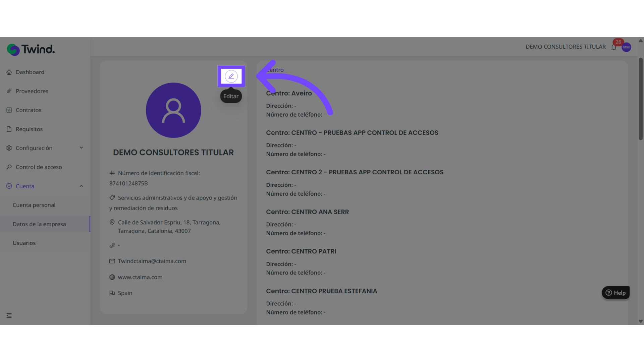Select Datos de la empresa submenu
This screenshot has height=362, width=644.
45,224
